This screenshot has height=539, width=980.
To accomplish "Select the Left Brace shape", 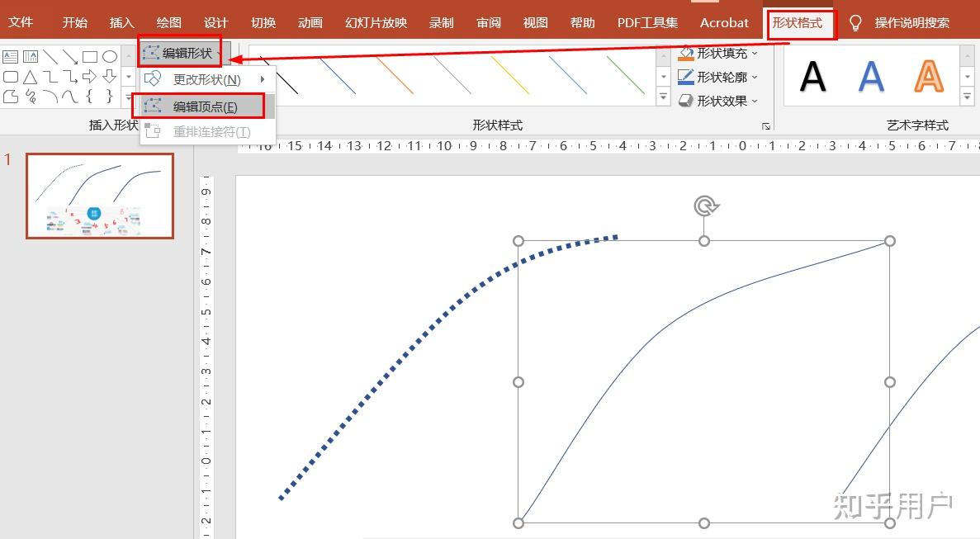I will click(88, 97).
